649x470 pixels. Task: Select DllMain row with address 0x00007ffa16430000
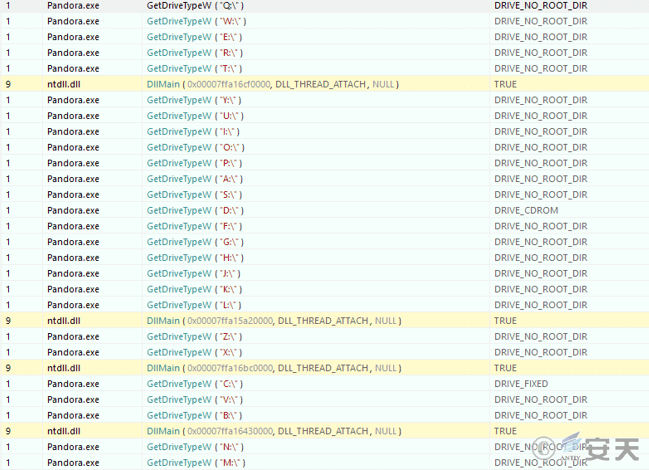click(273, 431)
